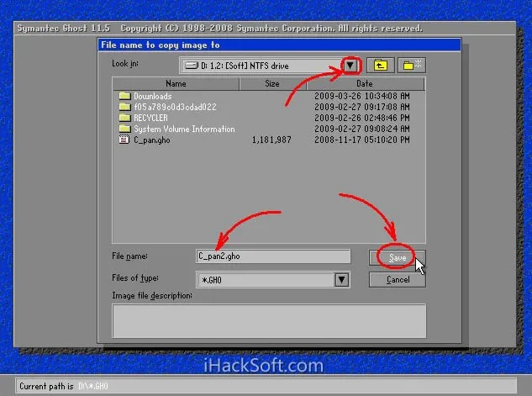Click date 2009-02-27 09:08:24 AM
532x396 pixels.
point(362,129)
